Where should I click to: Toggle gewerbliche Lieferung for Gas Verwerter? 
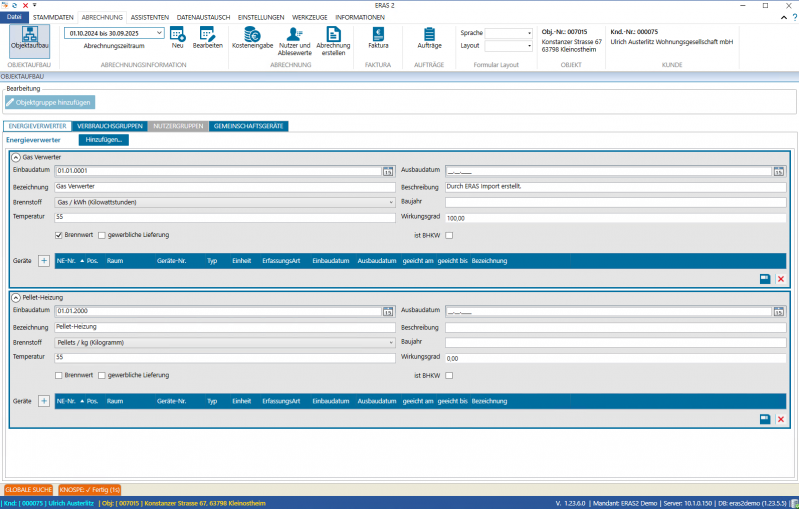101,235
